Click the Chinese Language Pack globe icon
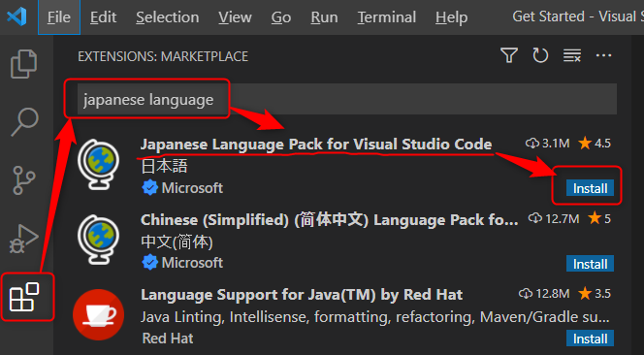The height and width of the screenshot is (355, 644). click(x=99, y=240)
